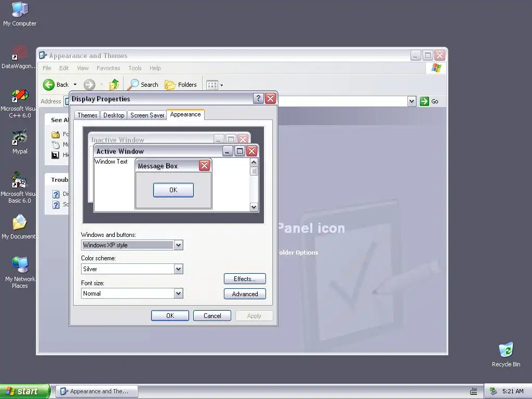The image size is (532, 399).
Task: Open the Tools menu
Action: pyautogui.click(x=135, y=68)
